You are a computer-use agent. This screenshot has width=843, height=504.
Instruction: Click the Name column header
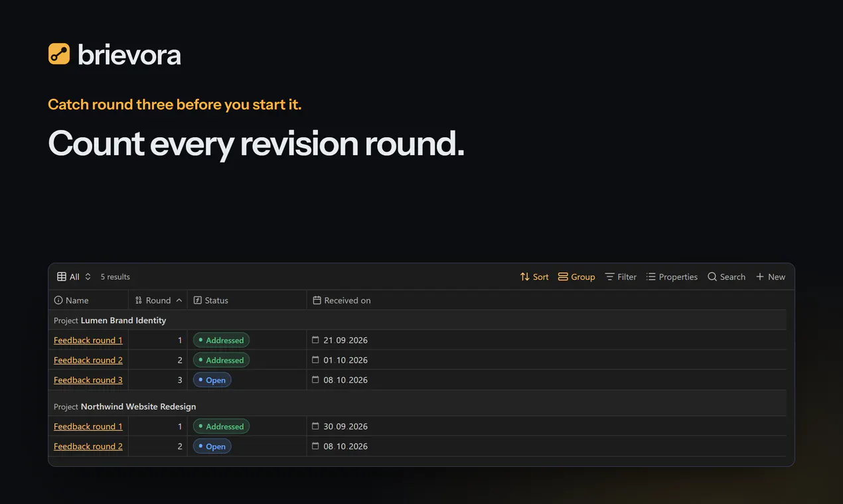point(88,300)
